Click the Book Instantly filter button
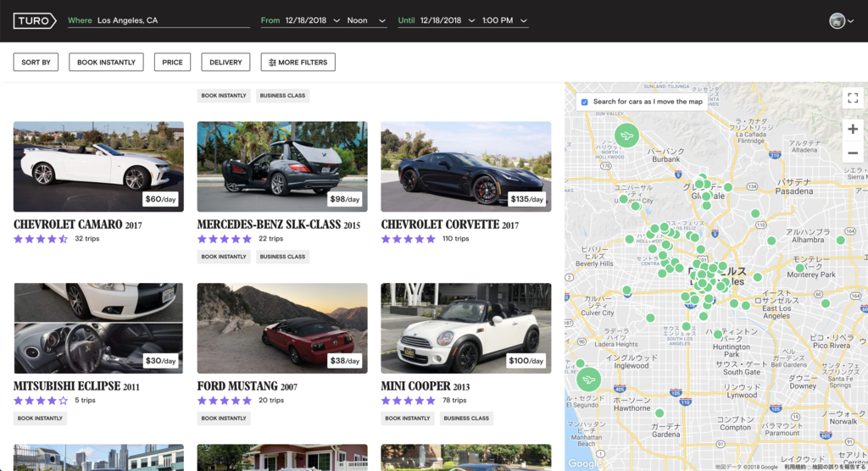868x471 pixels. tap(106, 62)
